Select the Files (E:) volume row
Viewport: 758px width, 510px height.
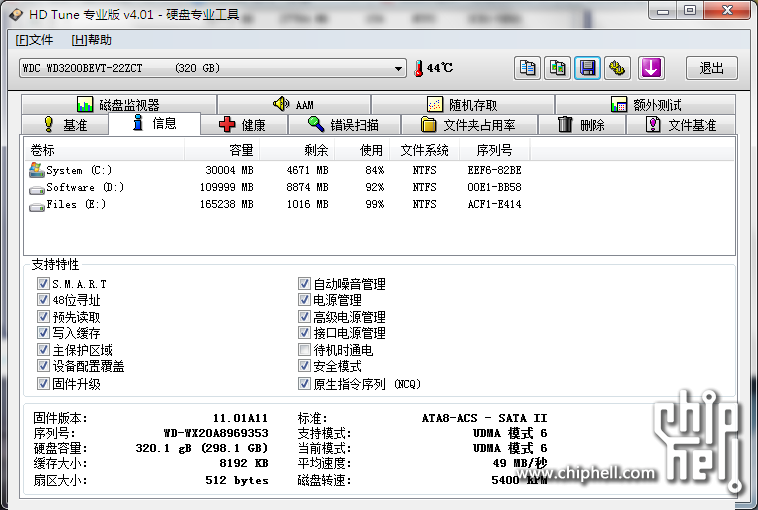[x=276, y=204]
